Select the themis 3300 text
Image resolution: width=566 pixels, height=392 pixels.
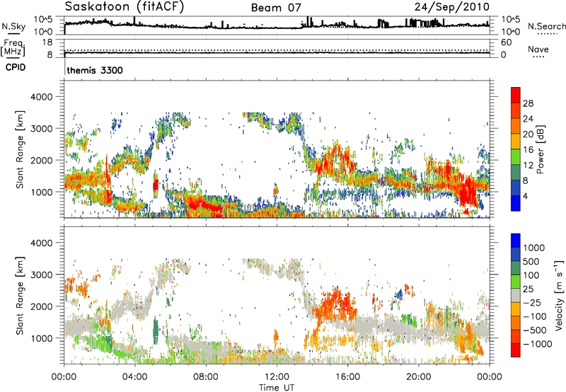coord(95,70)
